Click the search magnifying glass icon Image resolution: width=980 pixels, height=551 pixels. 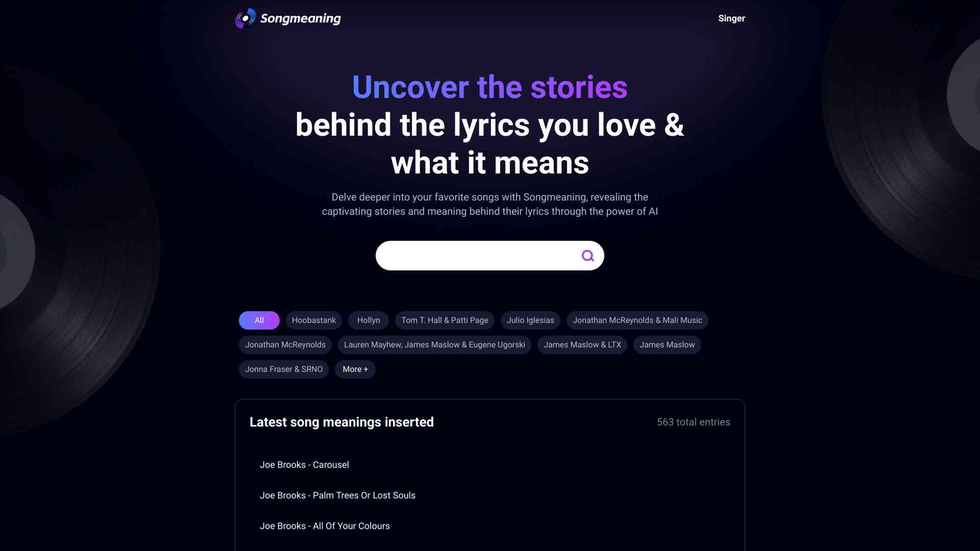587,255
